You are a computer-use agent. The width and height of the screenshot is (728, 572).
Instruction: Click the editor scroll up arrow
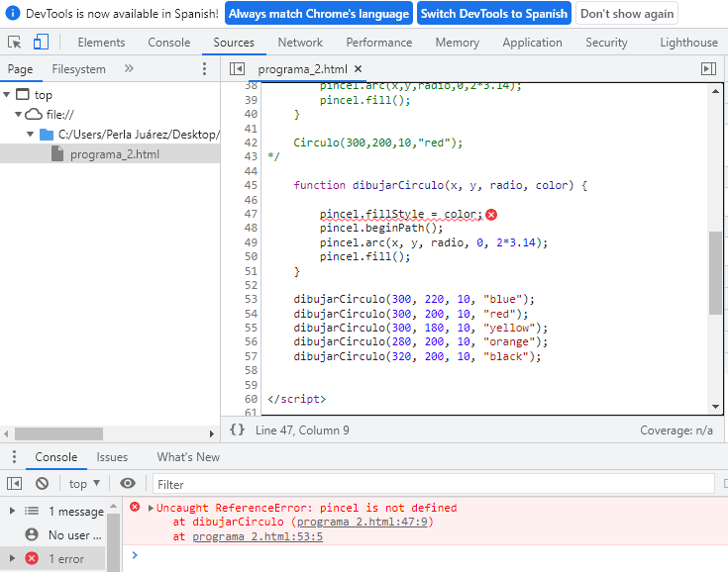pyautogui.click(x=715, y=91)
